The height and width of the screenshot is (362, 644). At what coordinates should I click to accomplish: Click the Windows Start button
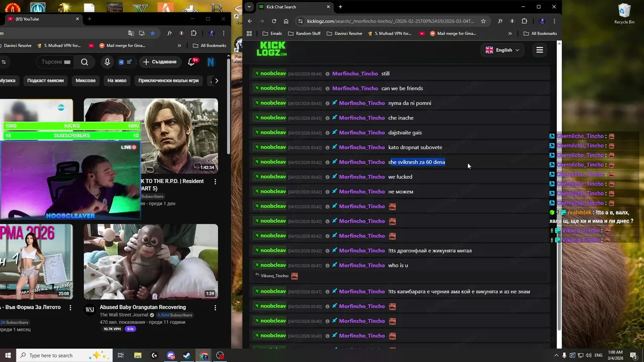[8, 355]
